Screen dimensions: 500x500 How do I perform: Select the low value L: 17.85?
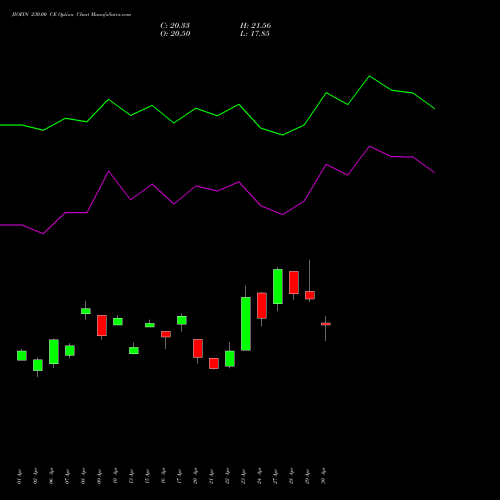click(x=255, y=34)
